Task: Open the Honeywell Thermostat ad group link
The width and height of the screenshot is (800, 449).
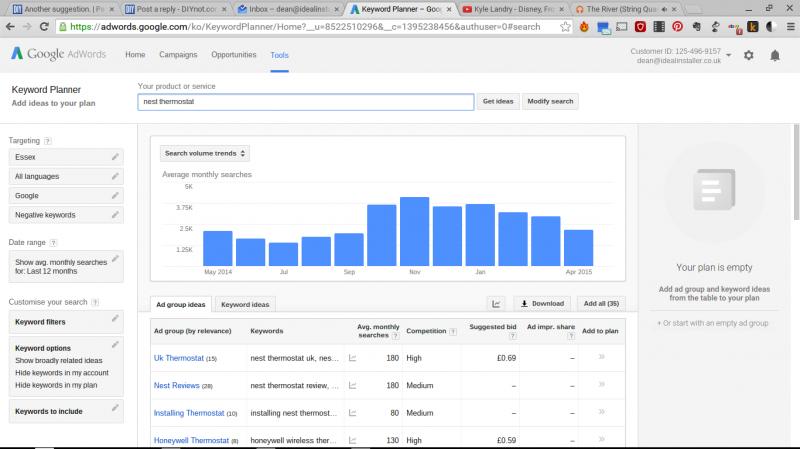Action: [190, 439]
